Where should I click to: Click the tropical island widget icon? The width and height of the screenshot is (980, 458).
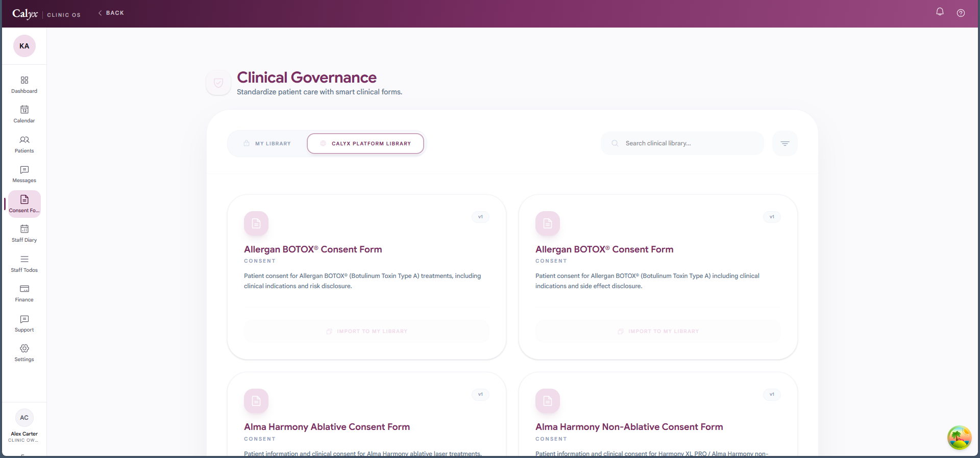[x=960, y=438]
